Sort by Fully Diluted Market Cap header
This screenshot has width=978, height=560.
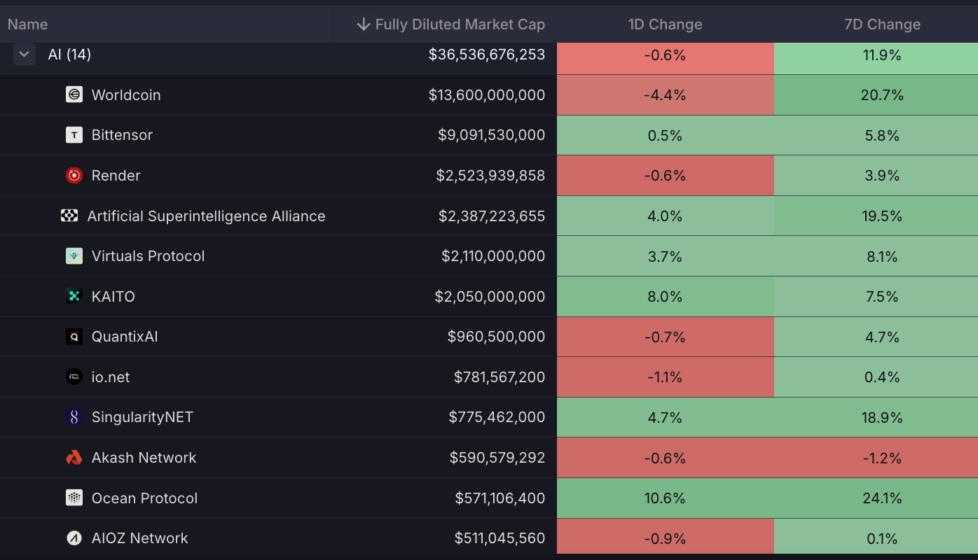(460, 24)
